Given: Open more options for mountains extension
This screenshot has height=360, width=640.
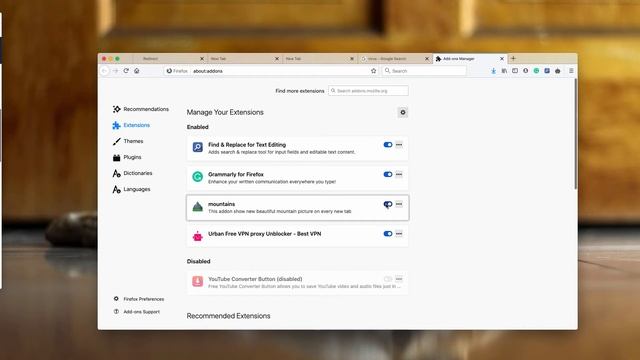Looking at the screenshot, I should 399,204.
